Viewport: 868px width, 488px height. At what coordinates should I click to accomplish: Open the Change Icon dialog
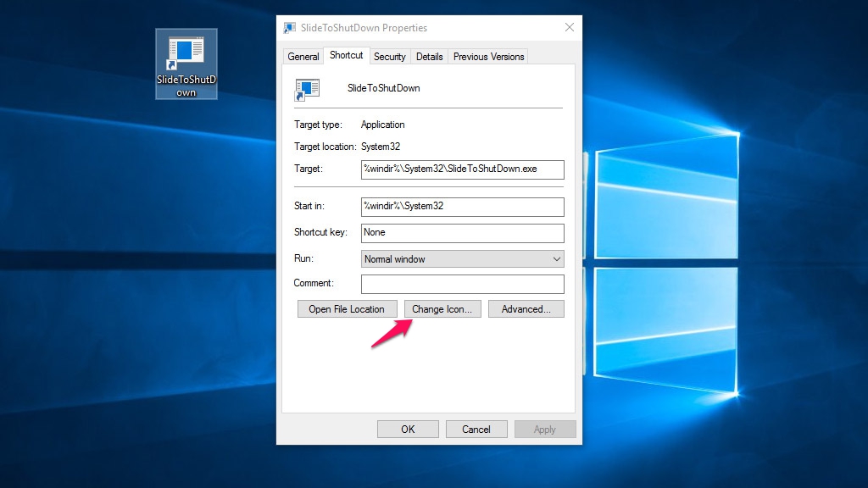coord(442,309)
